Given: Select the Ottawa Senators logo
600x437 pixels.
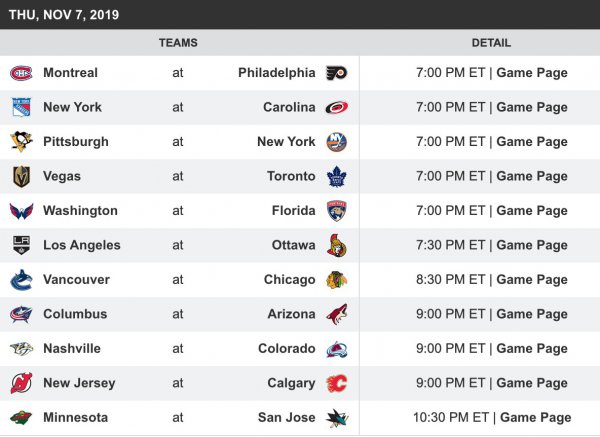Looking at the screenshot, I should [x=336, y=245].
